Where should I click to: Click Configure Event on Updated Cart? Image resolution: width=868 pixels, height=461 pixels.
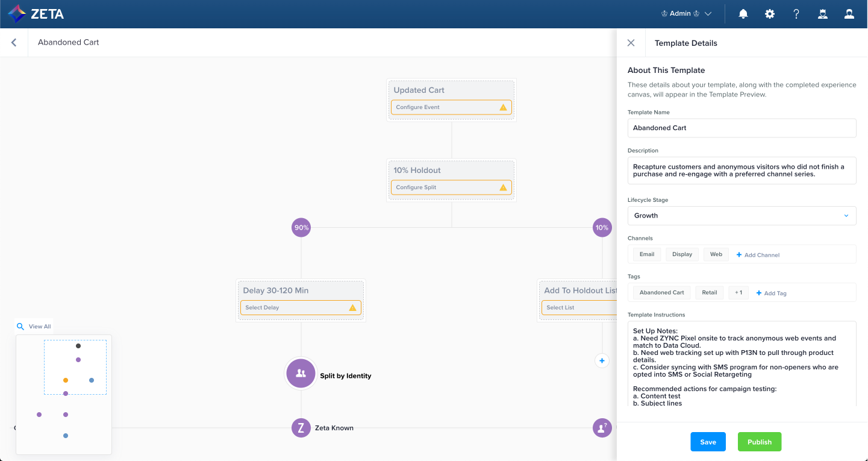coord(451,107)
